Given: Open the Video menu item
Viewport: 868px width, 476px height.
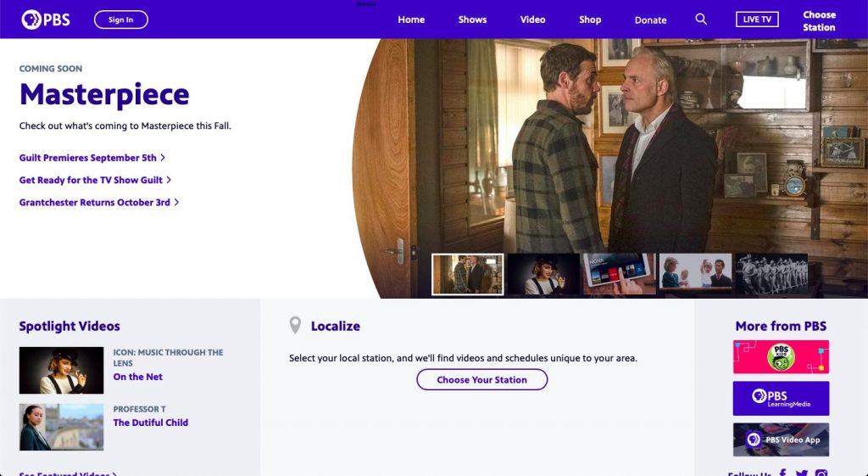Looking at the screenshot, I should point(532,20).
